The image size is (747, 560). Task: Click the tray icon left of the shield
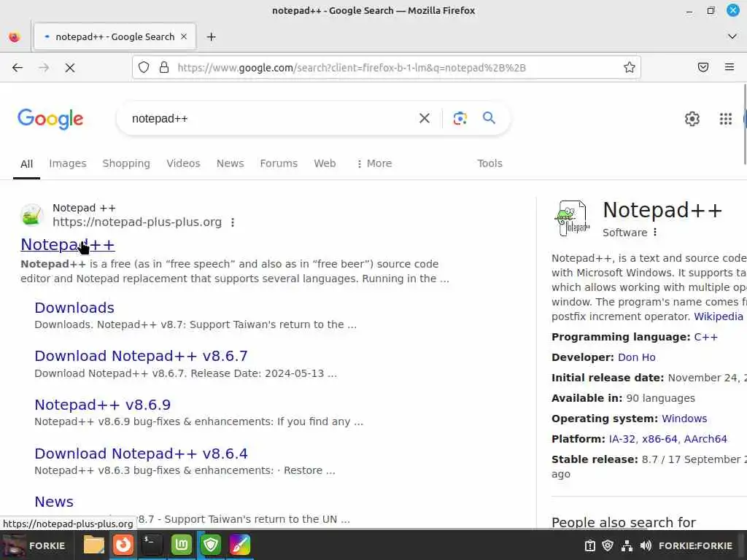click(x=589, y=545)
